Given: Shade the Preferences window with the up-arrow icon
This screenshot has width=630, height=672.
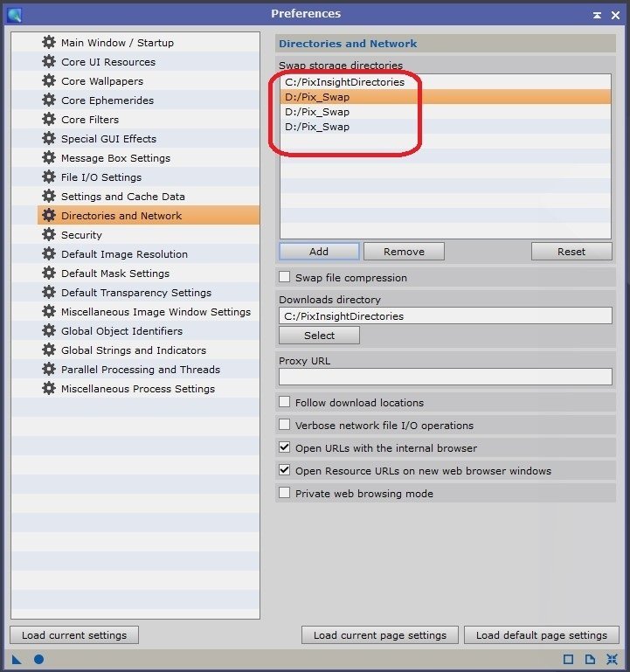Looking at the screenshot, I should point(597,15).
